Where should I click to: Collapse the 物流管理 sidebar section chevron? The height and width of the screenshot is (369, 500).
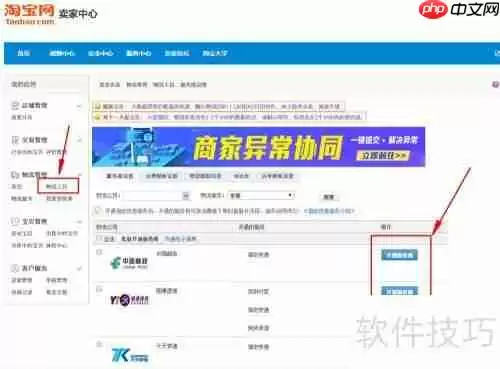(x=80, y=174)
